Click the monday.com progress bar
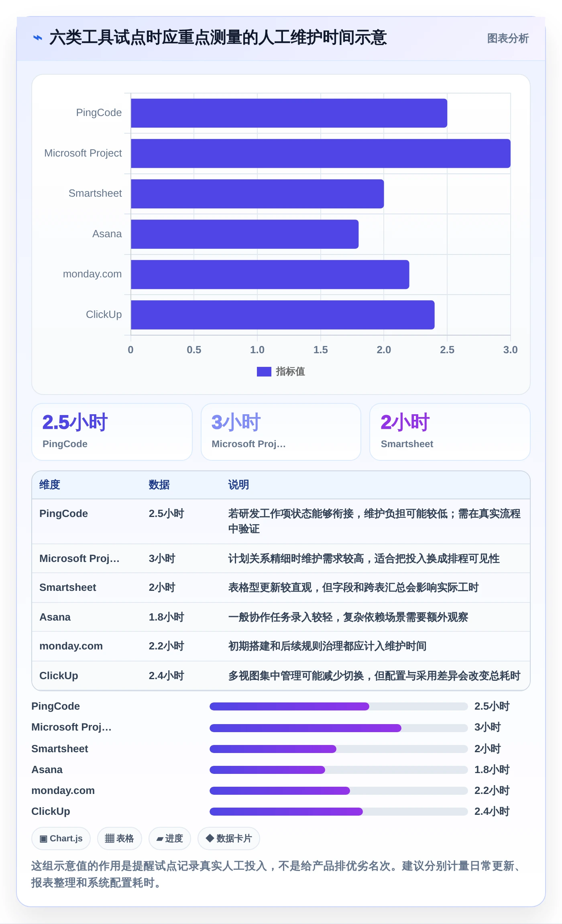Screen dimensions: 562x924 click(x=339, y=791)
